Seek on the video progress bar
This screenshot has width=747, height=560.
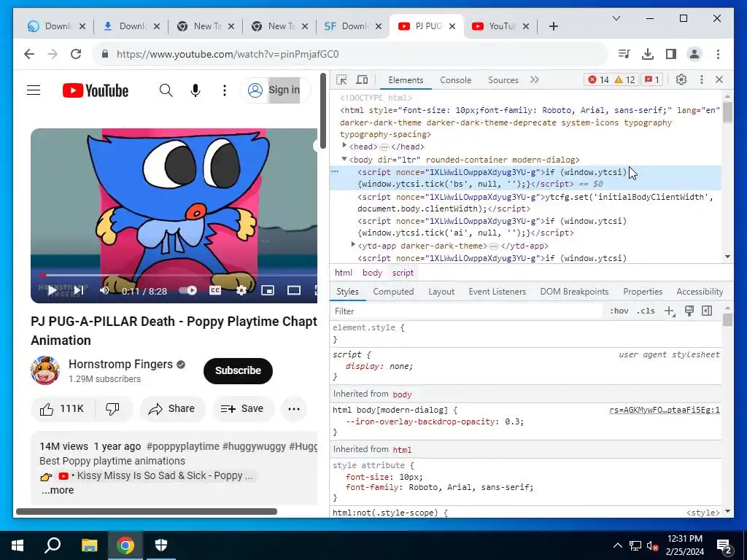(178, 275)
